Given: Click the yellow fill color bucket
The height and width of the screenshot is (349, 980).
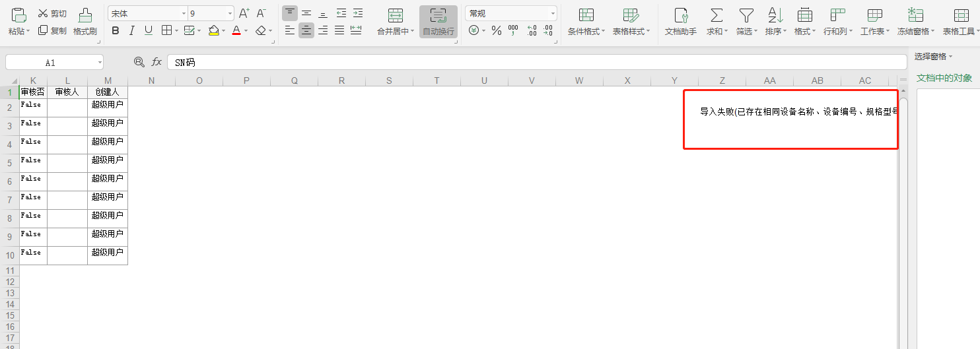Looking at the screenshot, I should 213,30.
